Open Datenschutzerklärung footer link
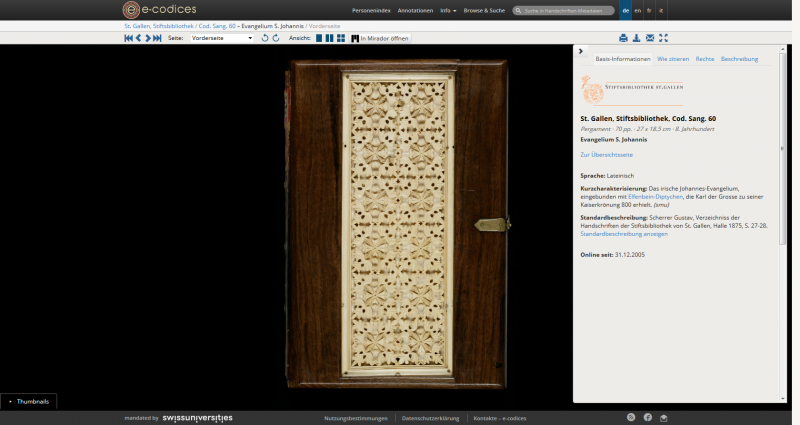 430,418
